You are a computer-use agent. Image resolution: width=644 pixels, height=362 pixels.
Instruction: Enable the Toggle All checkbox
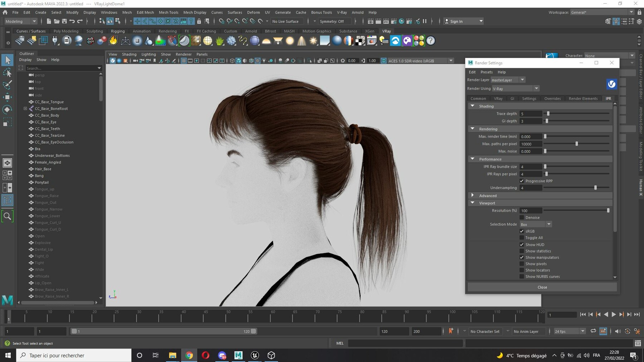[522, 238]
